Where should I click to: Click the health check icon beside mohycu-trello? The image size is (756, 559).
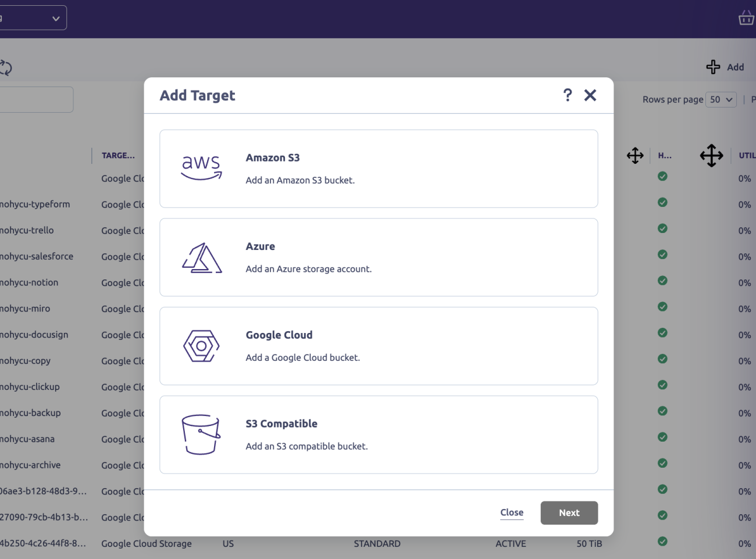(x=662, y=228)
